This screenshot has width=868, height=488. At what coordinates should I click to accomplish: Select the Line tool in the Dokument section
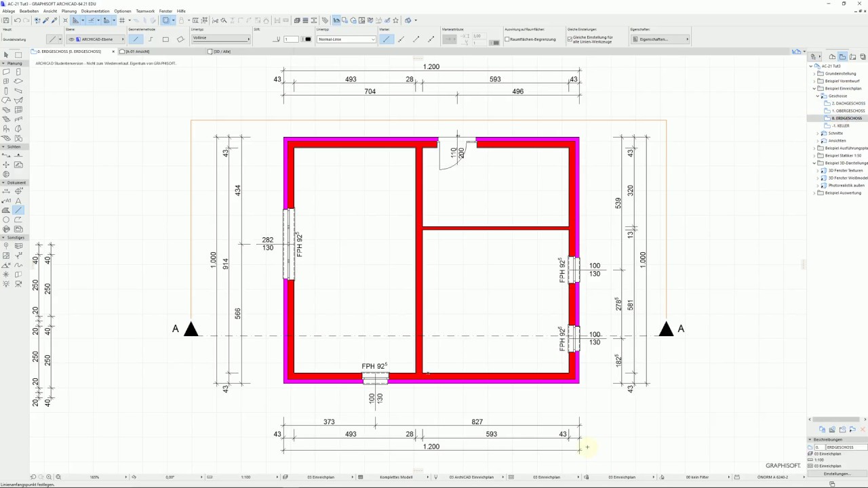click(18, 210)
